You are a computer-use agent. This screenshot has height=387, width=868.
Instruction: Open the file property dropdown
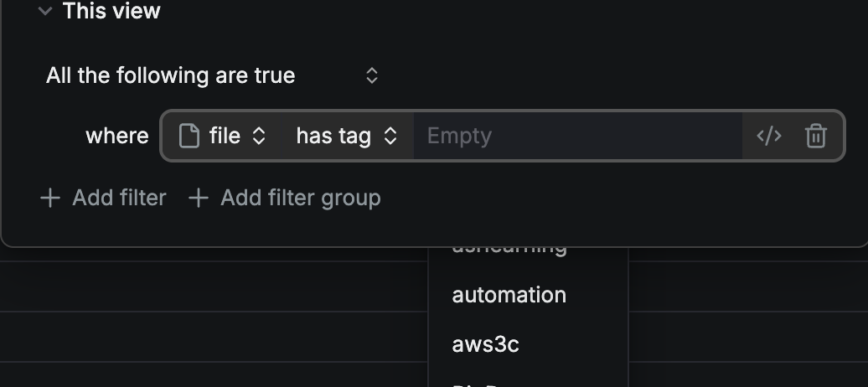pyautogui.click(x=224, y=136)
